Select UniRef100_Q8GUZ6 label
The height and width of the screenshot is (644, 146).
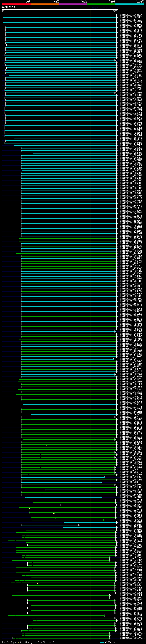click(131, 60)
